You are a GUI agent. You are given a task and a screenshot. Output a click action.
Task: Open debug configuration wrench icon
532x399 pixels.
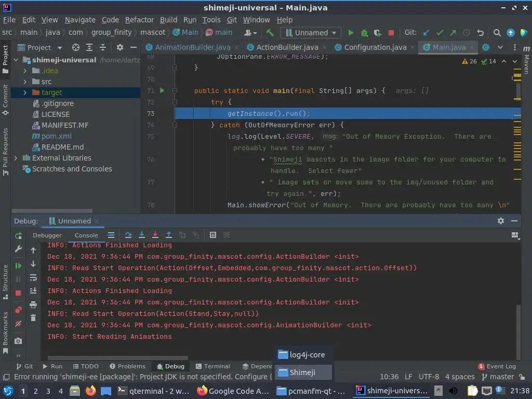(18, 249)
